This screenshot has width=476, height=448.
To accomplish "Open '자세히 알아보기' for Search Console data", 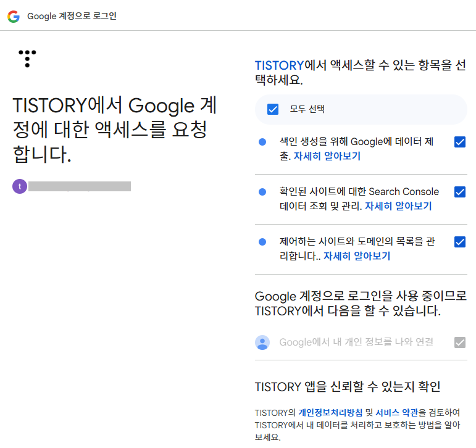I will click(398, 206).
